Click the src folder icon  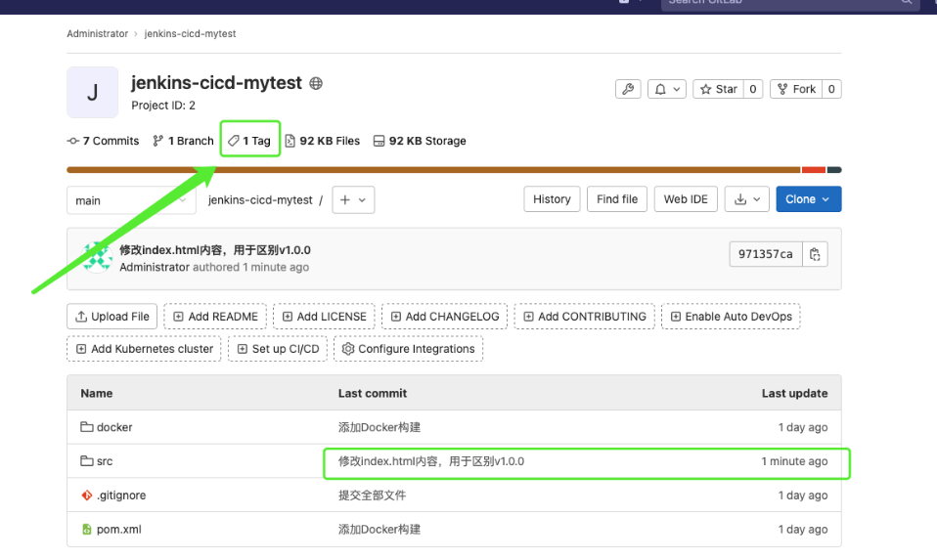pos(87,461)
